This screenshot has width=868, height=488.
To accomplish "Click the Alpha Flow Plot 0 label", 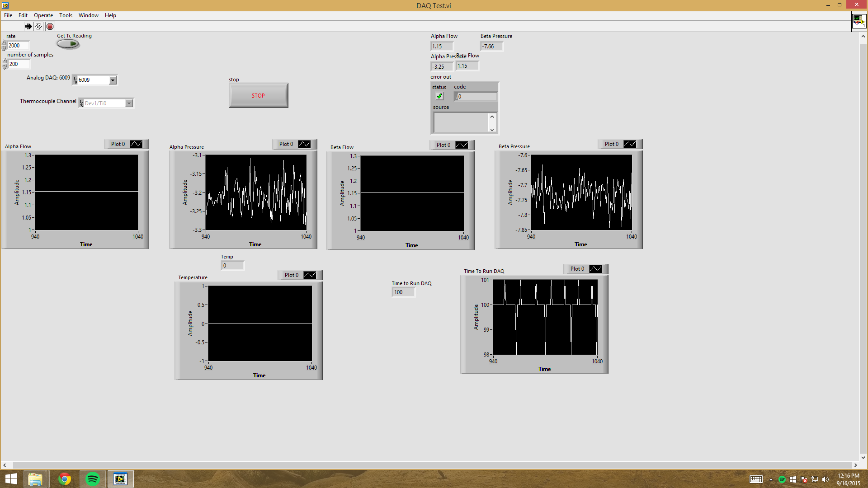I will pyautogui.click(x=118, y=144).
